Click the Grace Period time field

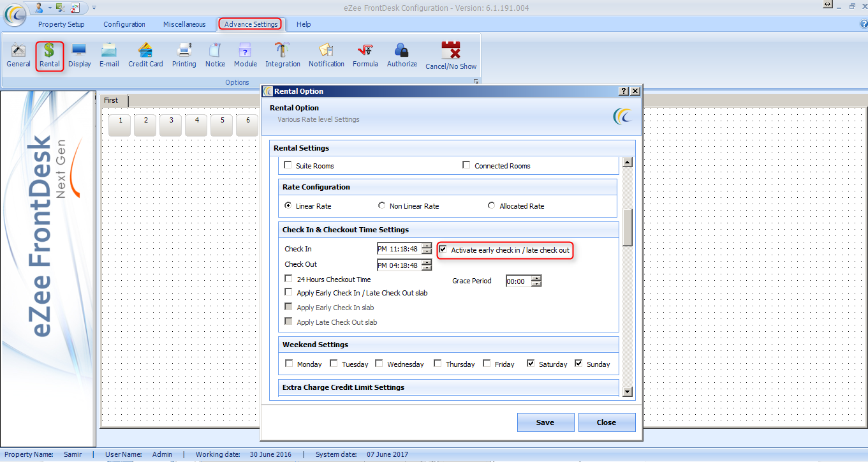pyautogui.click(x=519, y=281)
